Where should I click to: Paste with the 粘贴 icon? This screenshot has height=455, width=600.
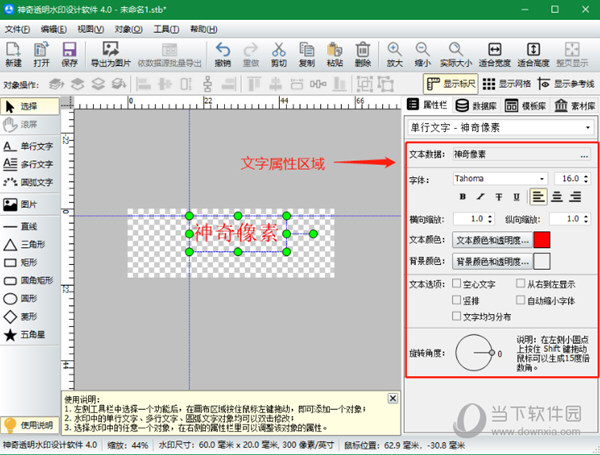tap(334, 54)
